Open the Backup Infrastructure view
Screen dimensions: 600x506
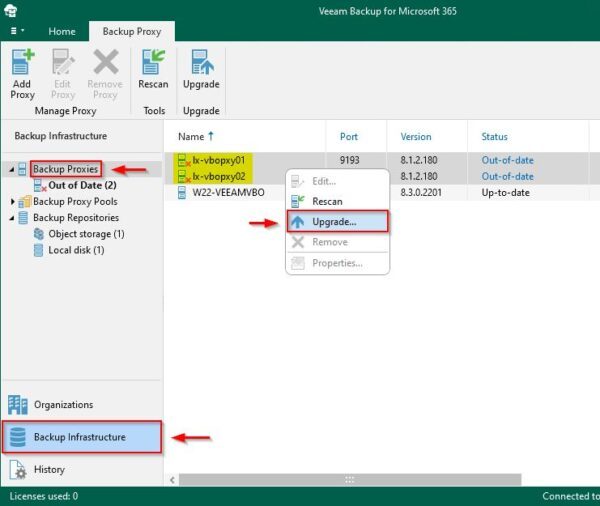pos(82,437)
